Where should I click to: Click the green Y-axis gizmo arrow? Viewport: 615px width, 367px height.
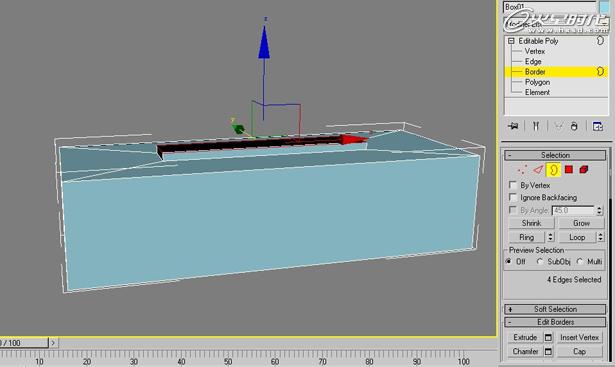(x=238, y=129)
